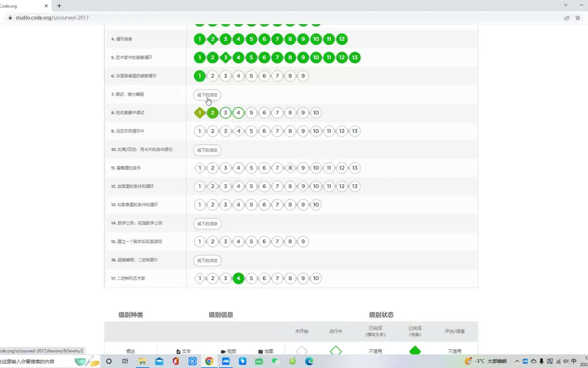Select lesson title 6. 冰雪奇缘里的嵌套循环
The height and width of the screenshot is (368, 588).
[134, 76]
